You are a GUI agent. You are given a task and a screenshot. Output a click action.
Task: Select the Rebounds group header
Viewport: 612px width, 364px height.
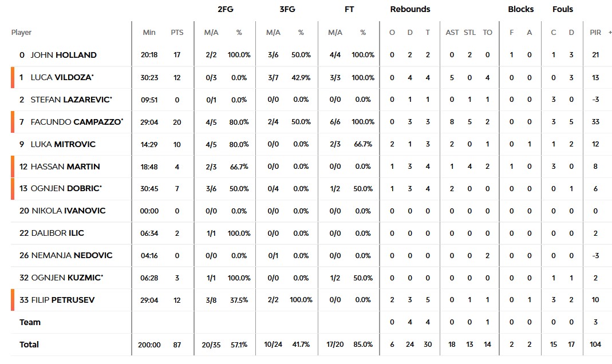point(410,9)
